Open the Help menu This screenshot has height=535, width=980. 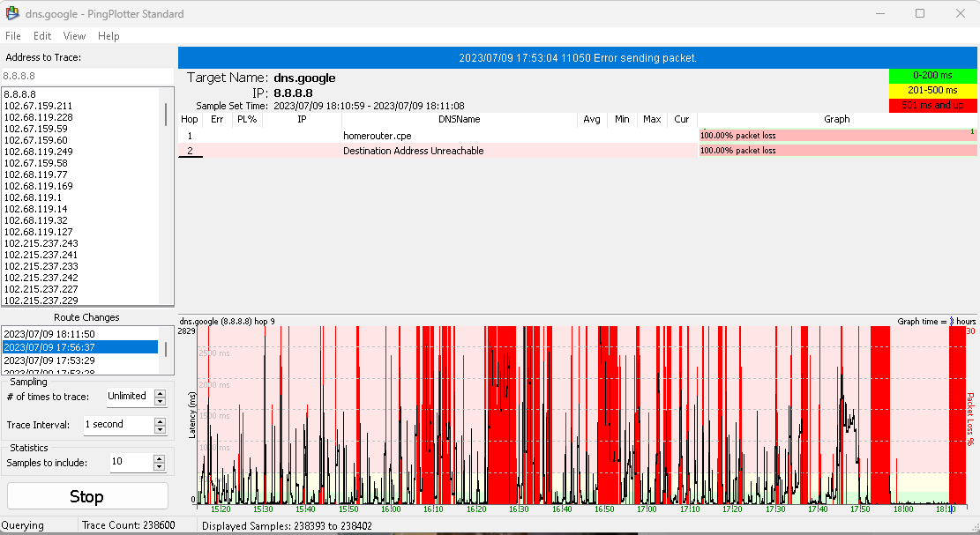click(x=108, y=36)
